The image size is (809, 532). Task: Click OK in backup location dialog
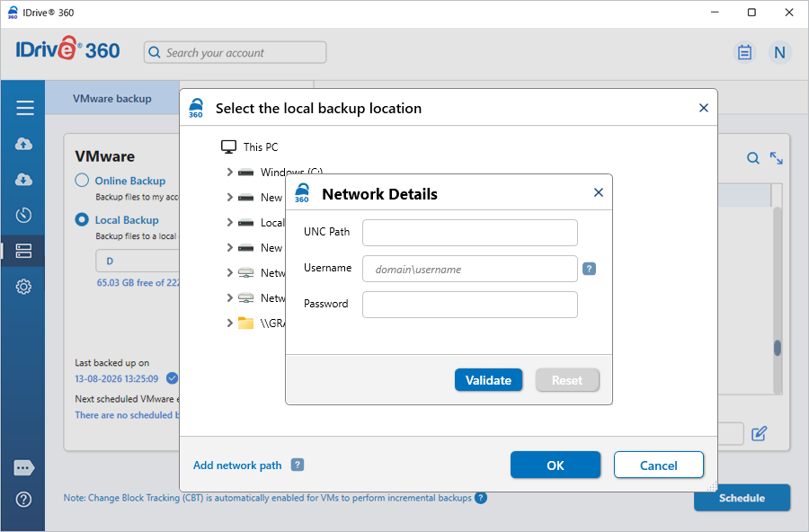click(x=556, y=465)
